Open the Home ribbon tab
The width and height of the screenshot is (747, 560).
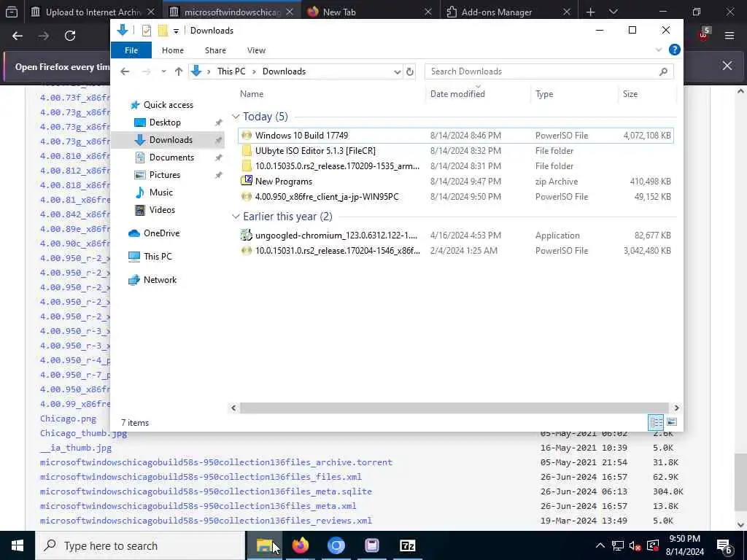coord(172,50)
